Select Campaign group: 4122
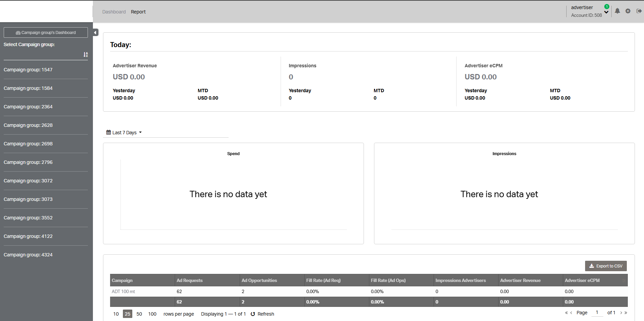The image size is (644, 321). click(28, 236)
